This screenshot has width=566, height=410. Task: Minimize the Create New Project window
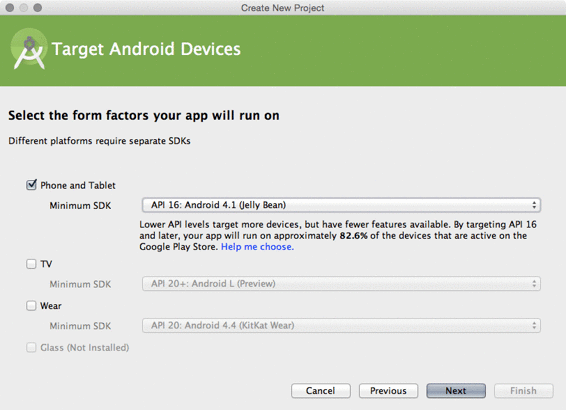[x=23, y=8]
